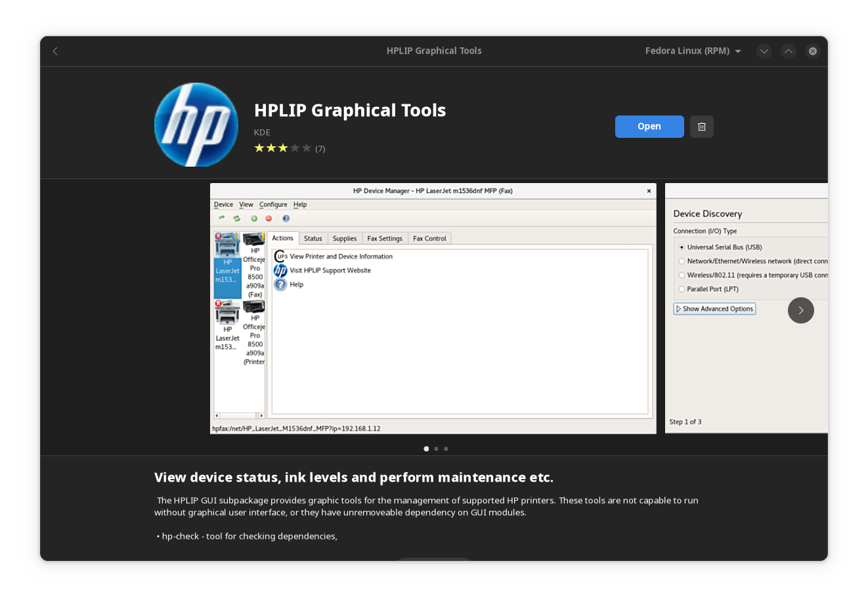868x605 pixels.
Task: Close the software window
Action: pyautogui.click(x=813, y=51)
